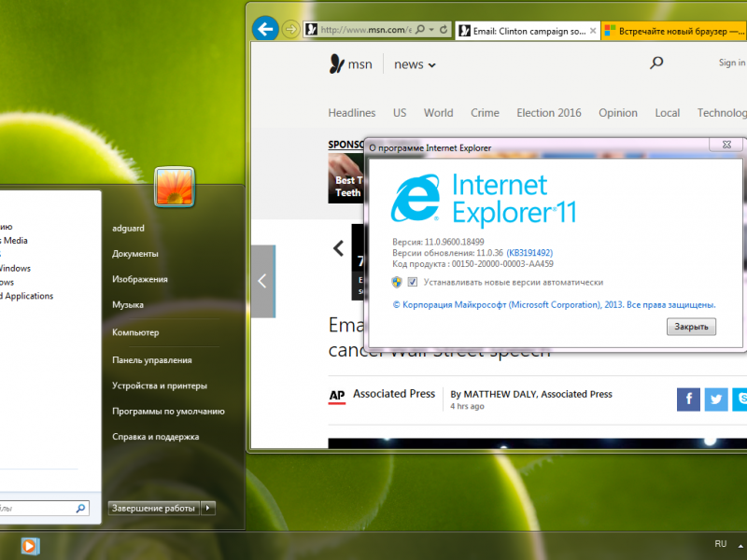Viewport: 747px width, 560px height.
Task: Click the By MATTHEW DALY byline
Action: click(531, 394)
